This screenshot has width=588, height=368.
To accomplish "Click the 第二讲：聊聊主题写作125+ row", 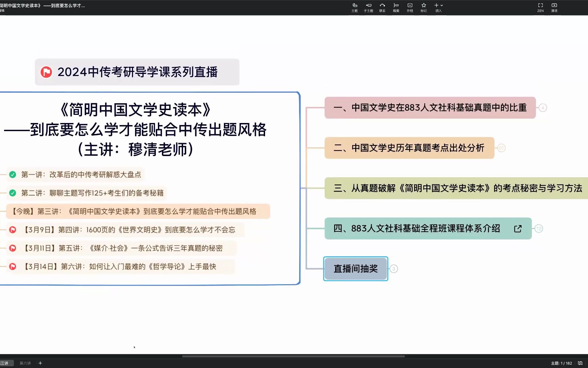I will (87, 193).
